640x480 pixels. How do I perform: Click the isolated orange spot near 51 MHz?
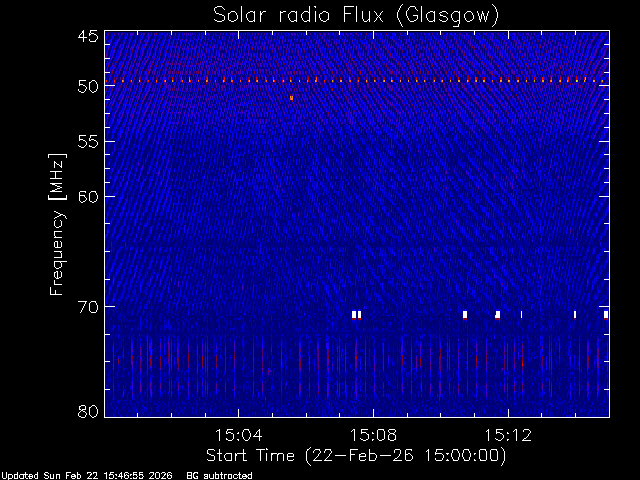coord(291,98)
